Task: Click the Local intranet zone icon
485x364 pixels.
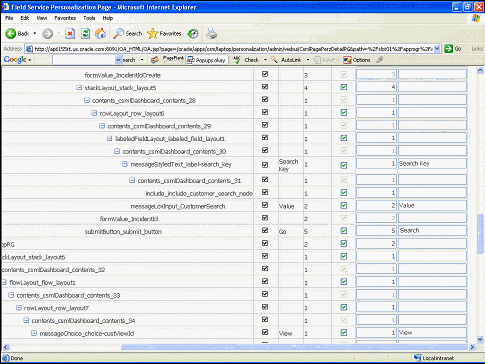Action: pyautogui.click(x=418, y=358)
